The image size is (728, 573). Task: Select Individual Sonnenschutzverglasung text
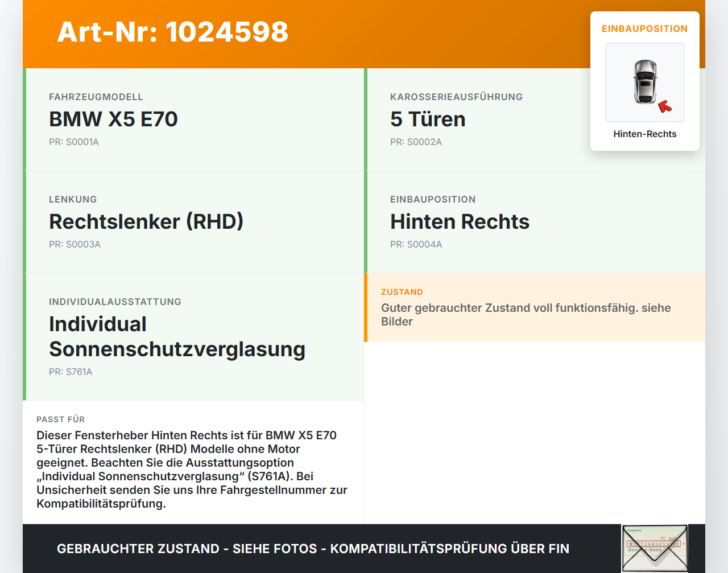click(177, 336)
